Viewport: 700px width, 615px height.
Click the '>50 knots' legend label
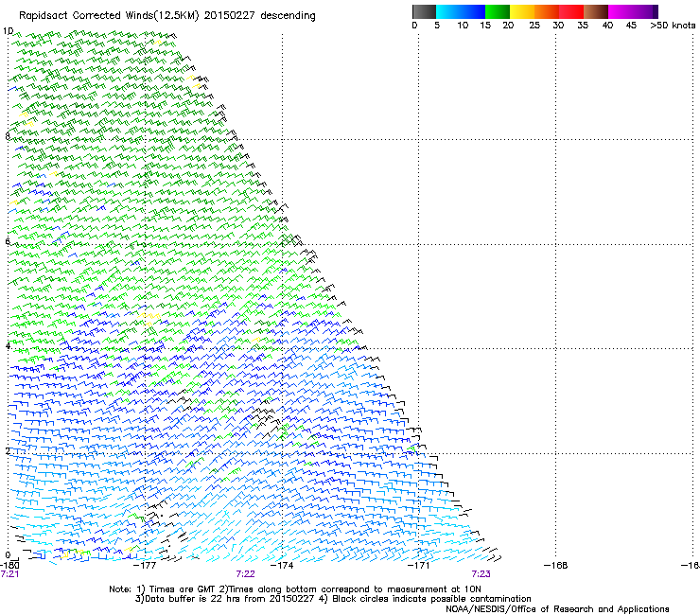[x=673, y=26]
